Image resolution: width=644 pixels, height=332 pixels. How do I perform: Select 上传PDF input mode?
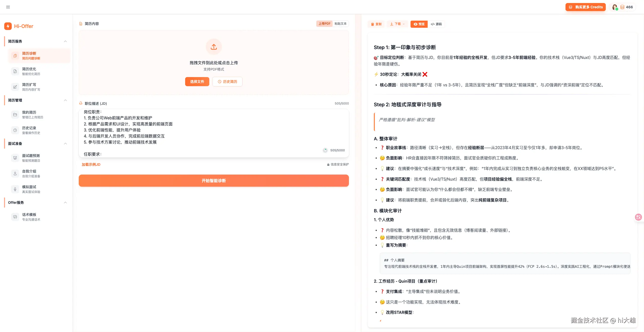(x=324, y=24)
